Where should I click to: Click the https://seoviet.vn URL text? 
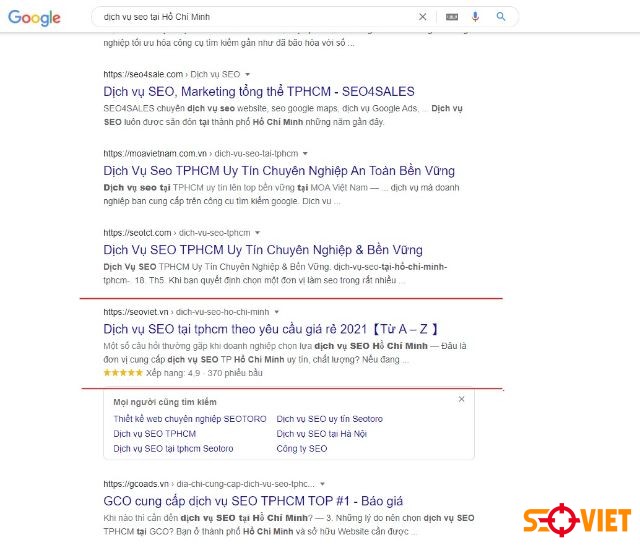point(136,312)
